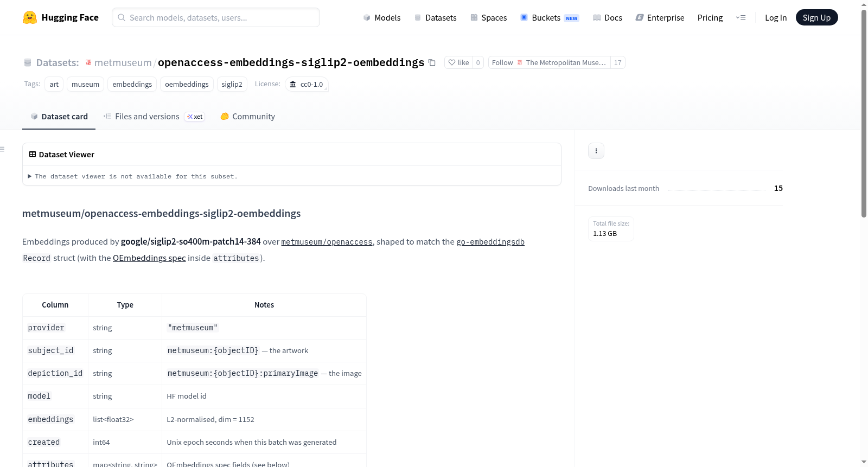Viewport: 868px width, 467px height.
Task: Open Docs in the top navigation
Action: coord(608,17)
